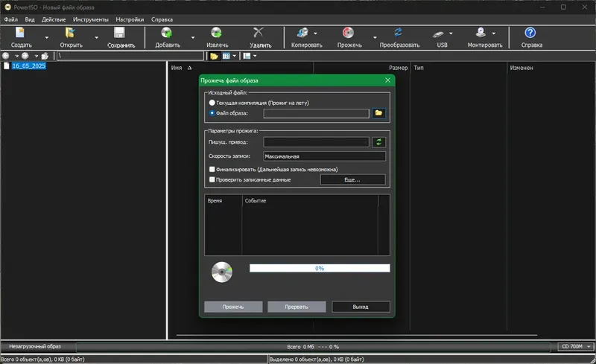This screenshot has width=596, height=364.
Task: Expand the Копировать dropdown arrow
Action: click(315, 33)
